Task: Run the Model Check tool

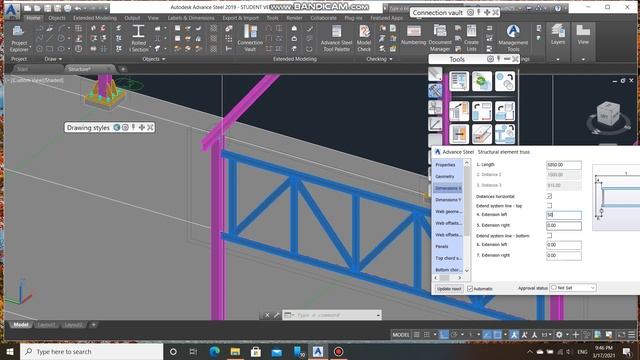Action: point(364,38)
